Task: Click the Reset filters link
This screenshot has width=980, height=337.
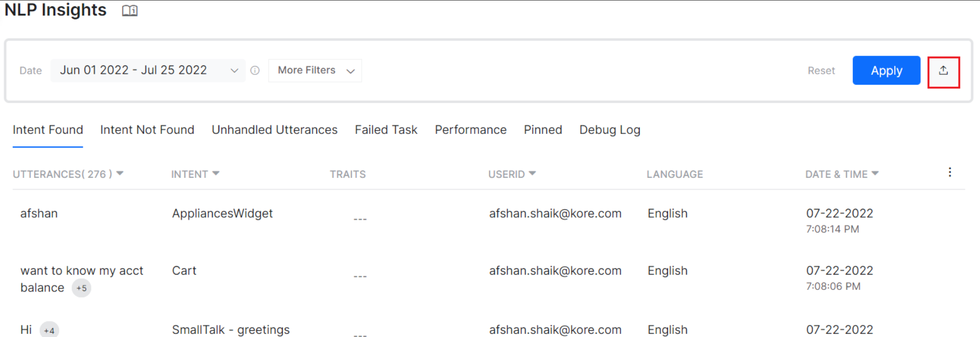Action: click(821, 71)
